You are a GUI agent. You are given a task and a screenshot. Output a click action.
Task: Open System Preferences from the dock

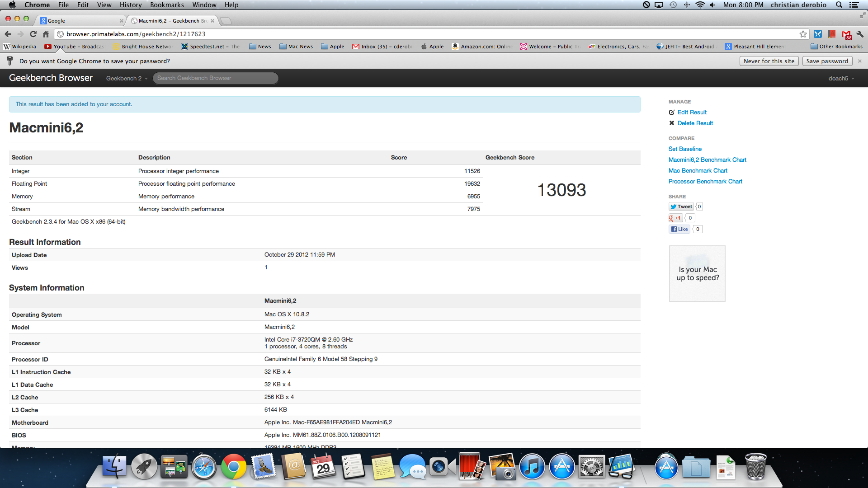pos(591,467)
